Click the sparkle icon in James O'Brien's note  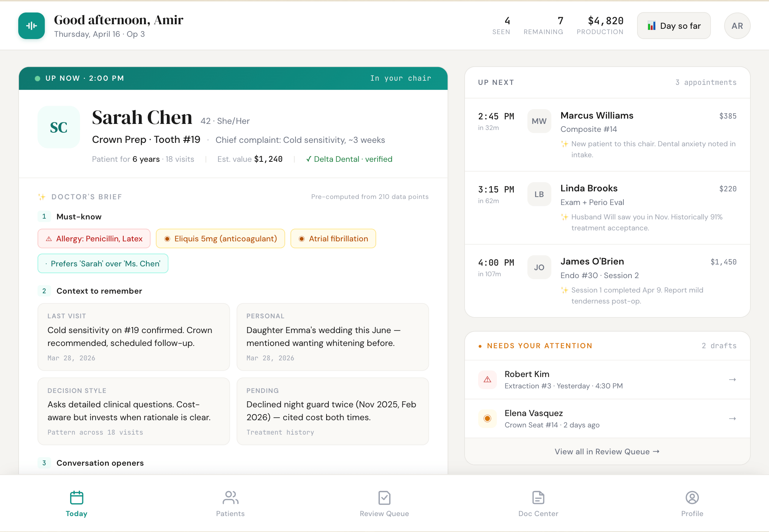[x=565, y=290]
